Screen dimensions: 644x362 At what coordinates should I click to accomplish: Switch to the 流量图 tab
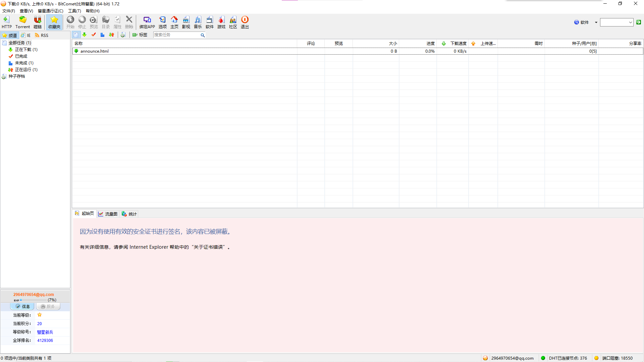click(108, 214)
